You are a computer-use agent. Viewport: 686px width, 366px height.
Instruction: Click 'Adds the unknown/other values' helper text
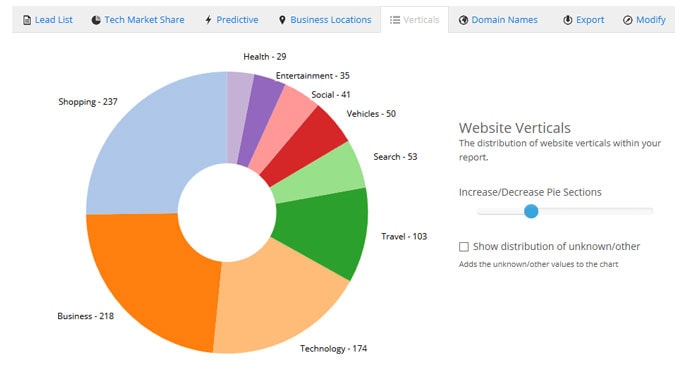(x=538, y=264)
